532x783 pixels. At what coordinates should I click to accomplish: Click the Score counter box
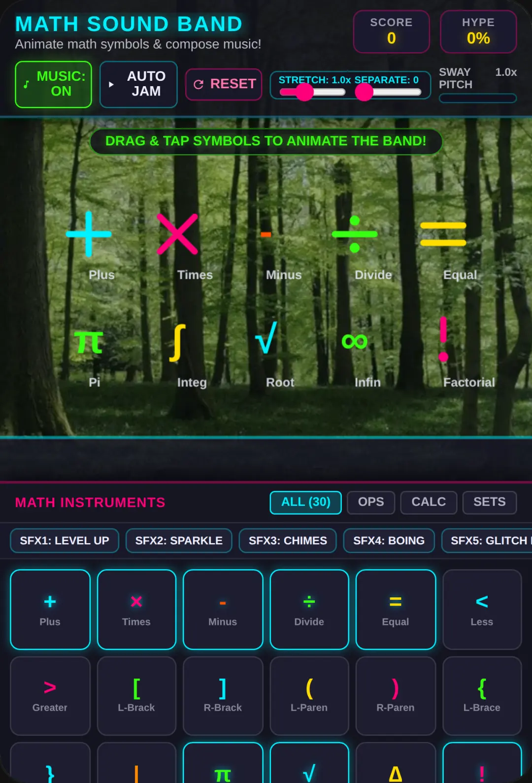[x=392, y=32]
